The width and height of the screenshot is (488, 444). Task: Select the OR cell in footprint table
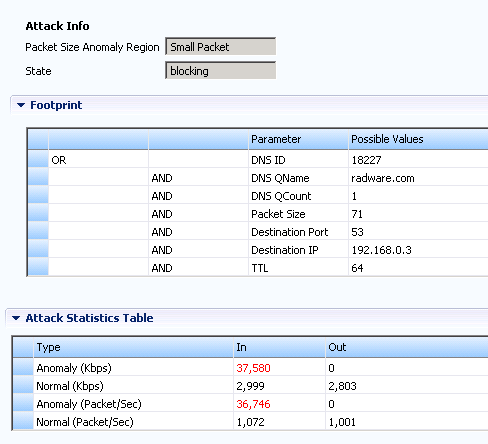98,160
